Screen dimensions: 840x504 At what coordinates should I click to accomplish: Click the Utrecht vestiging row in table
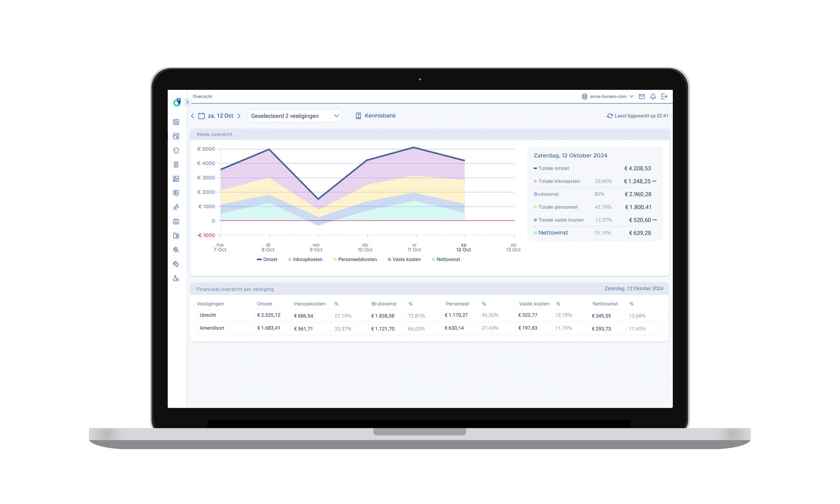coord(429,315)
